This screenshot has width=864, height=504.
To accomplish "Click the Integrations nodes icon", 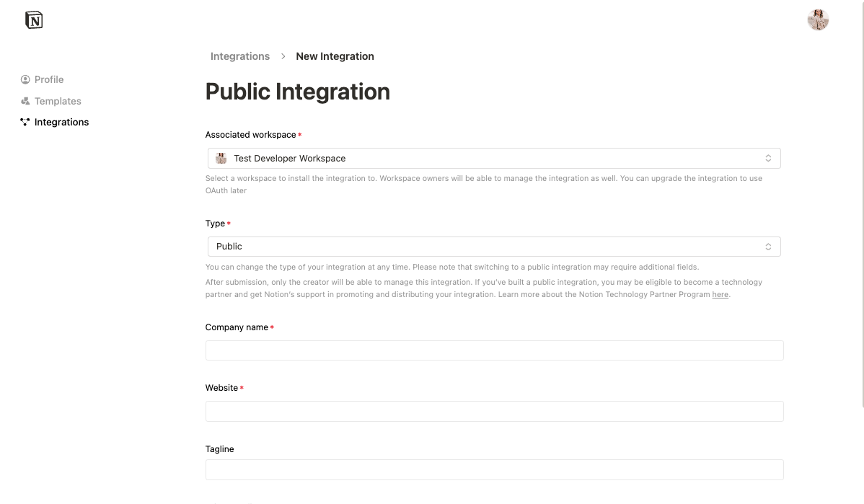I will 25,123.
